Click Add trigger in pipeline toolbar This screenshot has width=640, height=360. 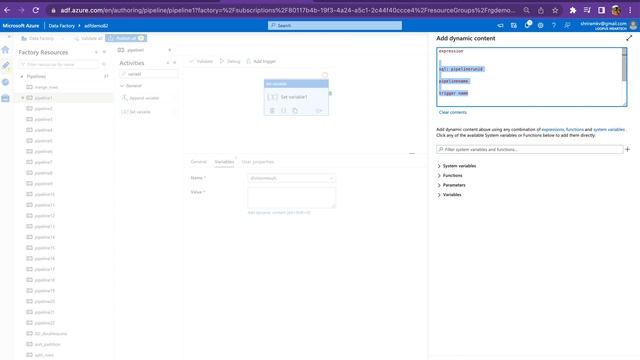click(261, 61)
